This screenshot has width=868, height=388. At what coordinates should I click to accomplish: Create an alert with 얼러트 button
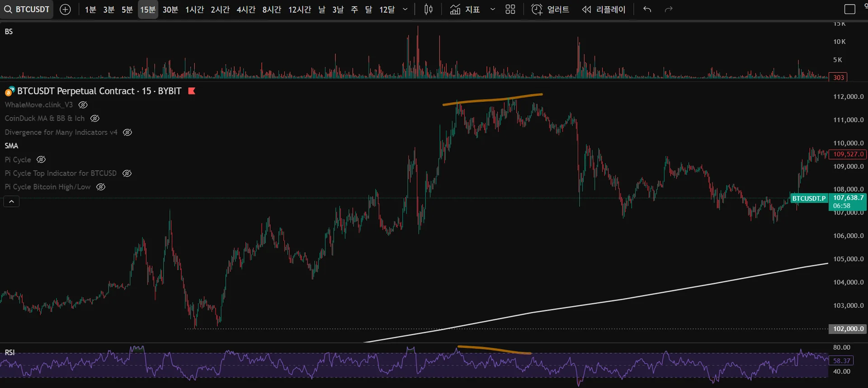click(x=550, y=9)
